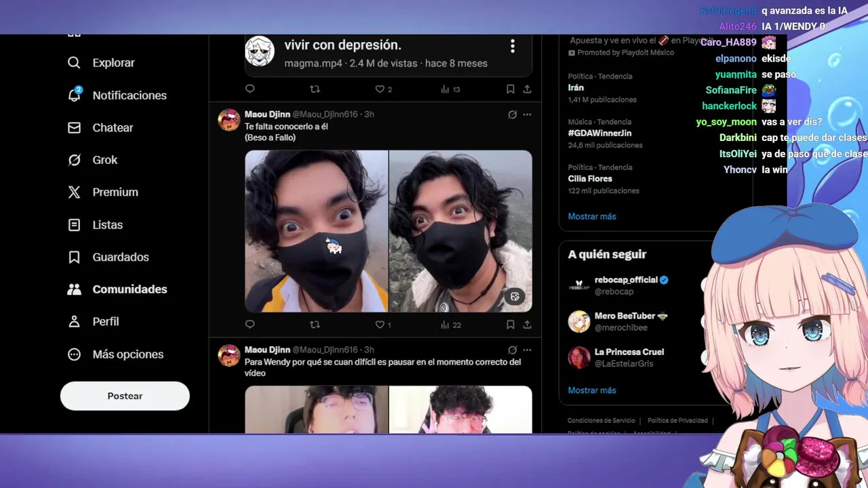Click edit-image icon on right photo
The width and height of the screenshot is (868, 488).
point(515,296)
